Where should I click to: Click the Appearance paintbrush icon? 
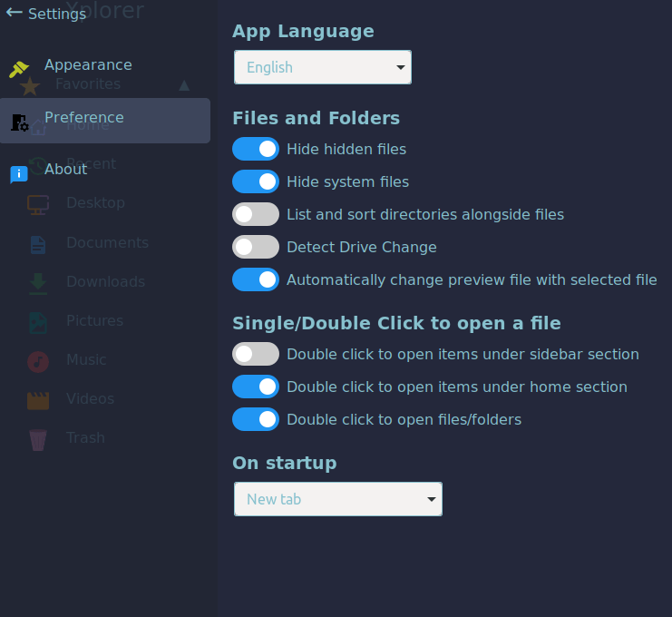click(19, 69)
